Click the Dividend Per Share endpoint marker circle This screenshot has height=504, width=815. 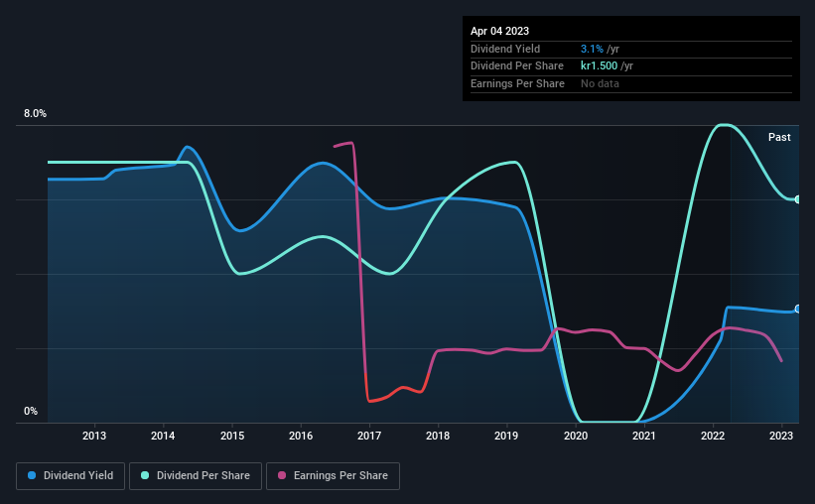(x=798, y=199)
